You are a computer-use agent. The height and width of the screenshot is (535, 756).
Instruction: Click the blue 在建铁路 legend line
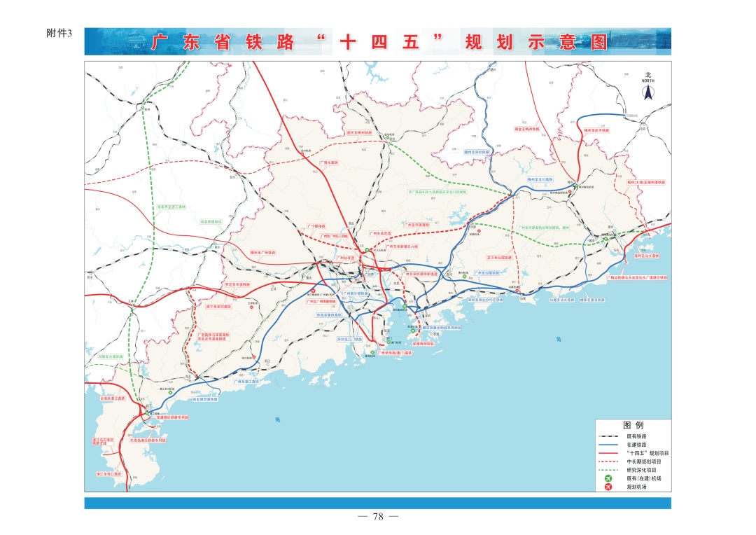pyautogui.click(x=608, y=444)
